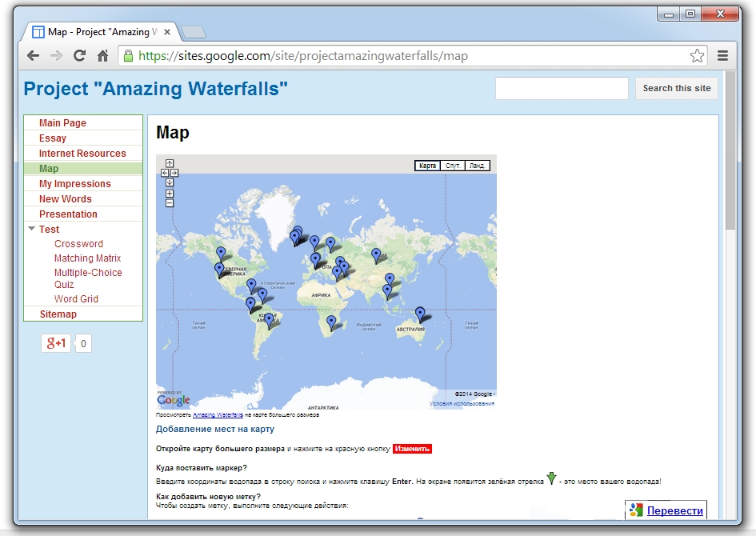Collapse the Test section in sidebar

[32, 229]
